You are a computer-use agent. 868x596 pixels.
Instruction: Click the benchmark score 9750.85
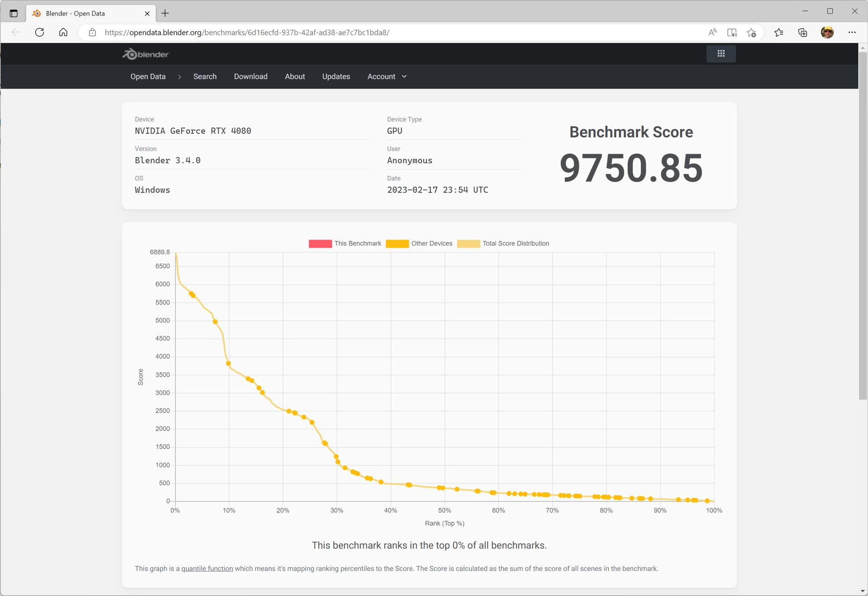click(x=631, y=168)
